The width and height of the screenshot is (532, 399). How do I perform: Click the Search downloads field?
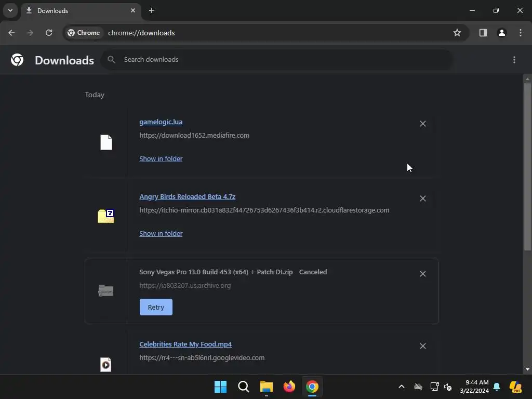(x=277, y=60)
